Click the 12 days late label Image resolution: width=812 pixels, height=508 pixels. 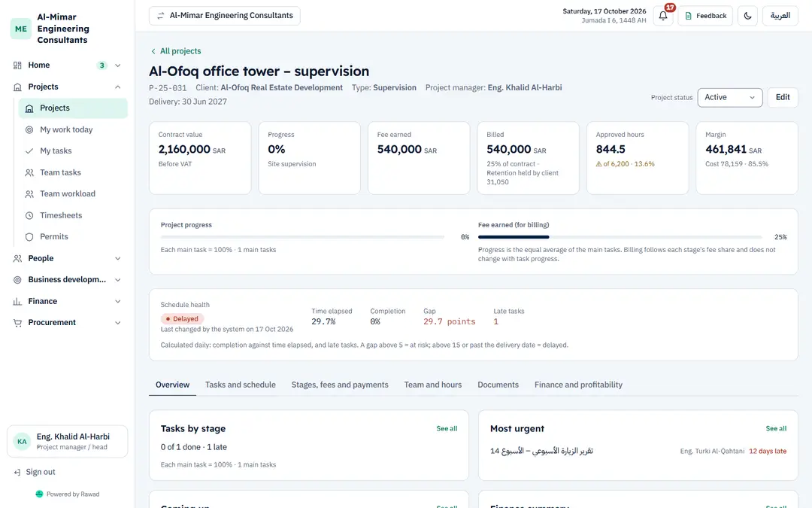pyautogui.click(x=768, y=452)
